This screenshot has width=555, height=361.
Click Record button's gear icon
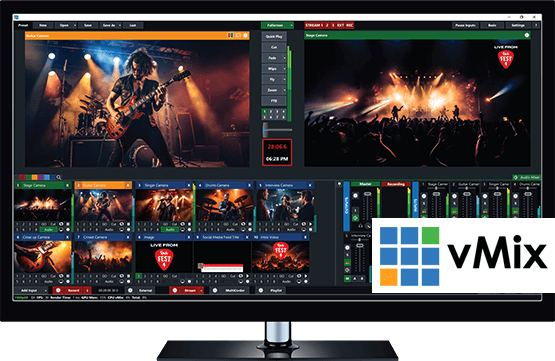click(x=58, y=290)
